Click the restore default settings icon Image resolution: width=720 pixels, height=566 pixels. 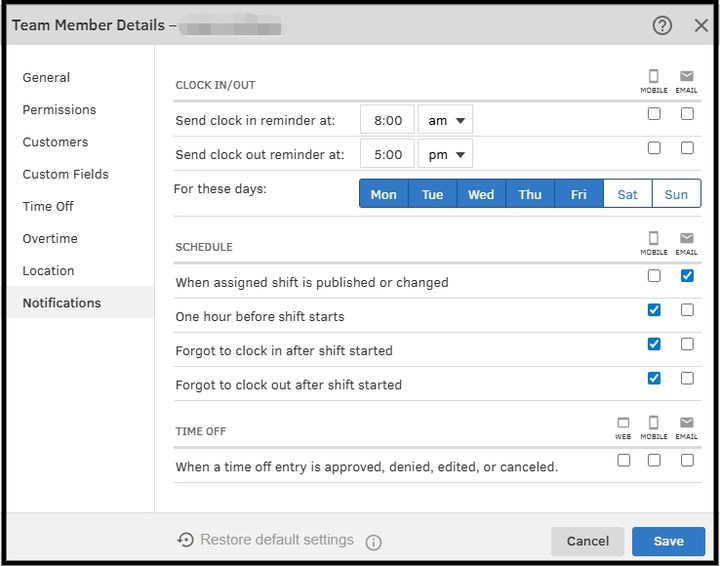pos(186,540)
